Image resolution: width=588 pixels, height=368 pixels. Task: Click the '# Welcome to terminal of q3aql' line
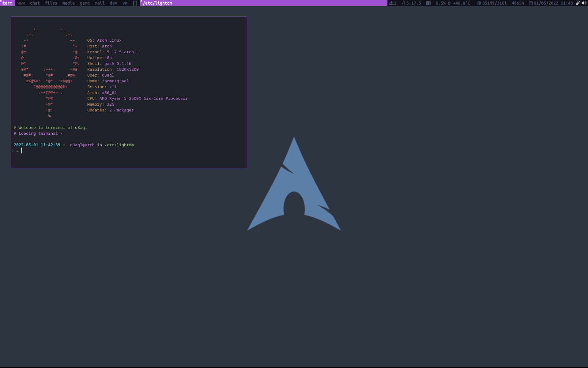point(51,127)
